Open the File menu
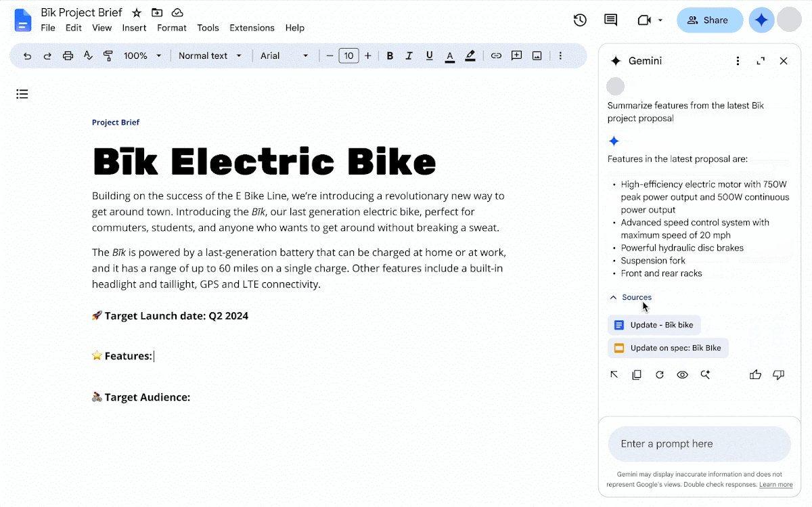 point(48,28)
